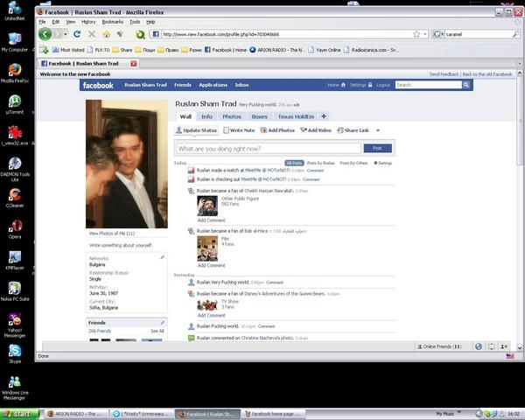Open Inbox in Facebook navigation
Viewport: 525px width, 420px height.
241,85
